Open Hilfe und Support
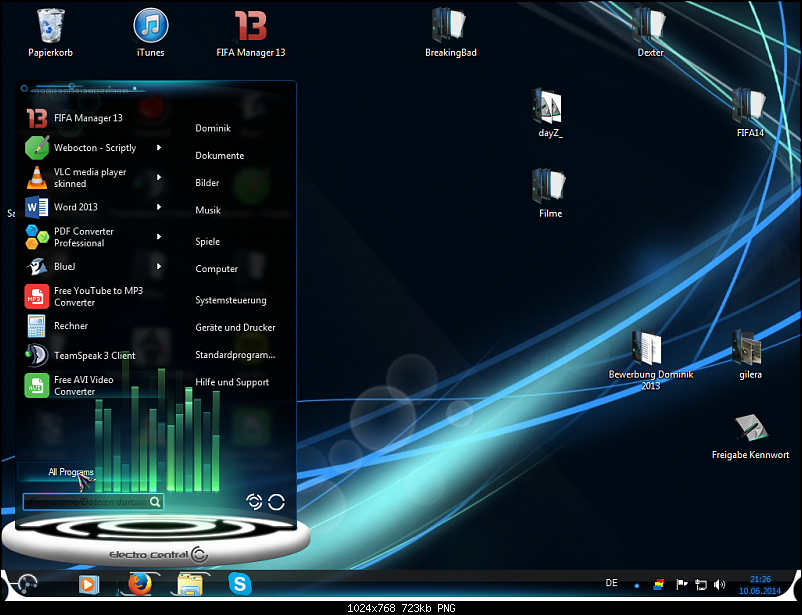The image size is (802, 615). point(232,382)
